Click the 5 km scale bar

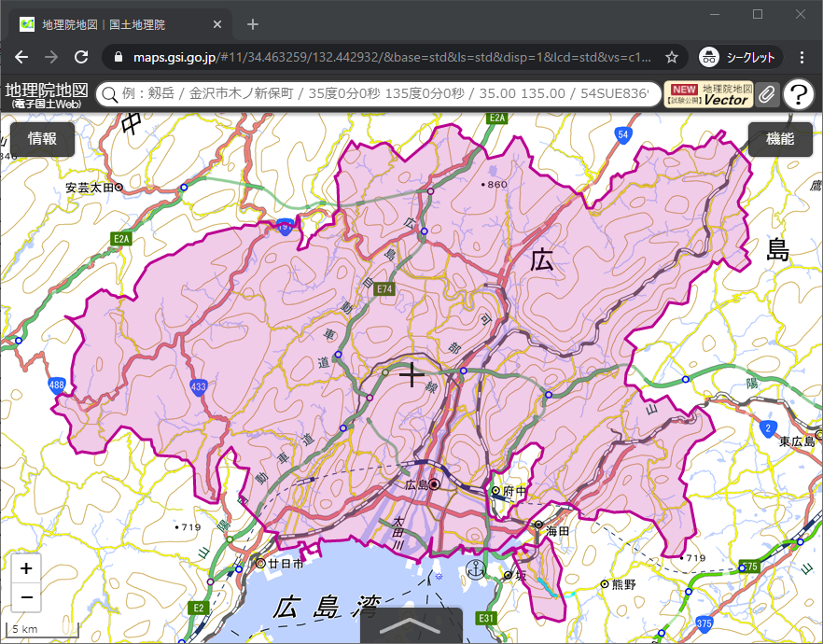click(42, 629)
